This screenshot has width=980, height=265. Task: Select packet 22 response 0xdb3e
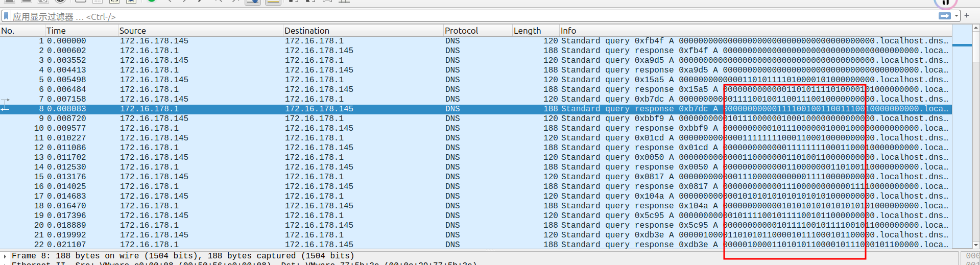pos(204,245)
